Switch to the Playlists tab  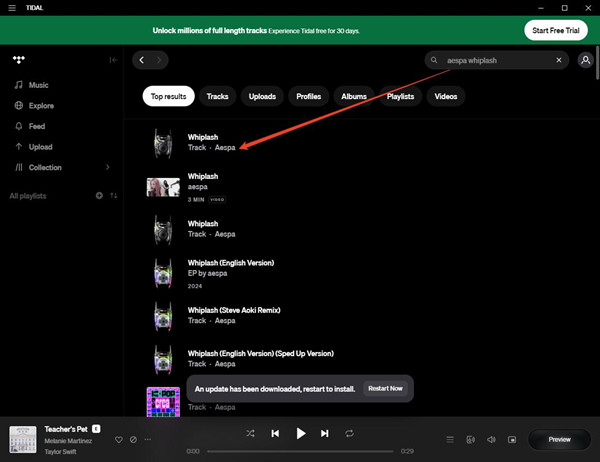(x=400, y=96)
